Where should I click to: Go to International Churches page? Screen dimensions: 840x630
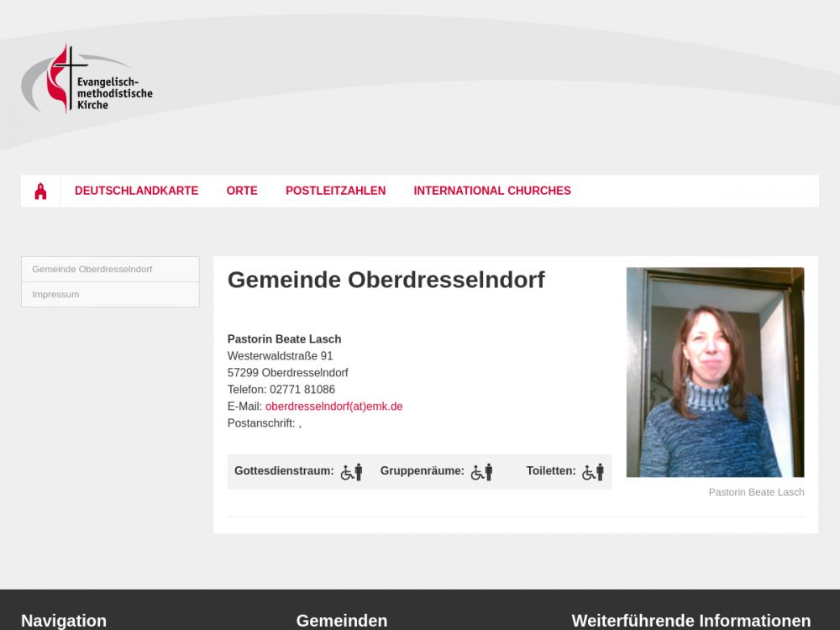coord(492,191)
